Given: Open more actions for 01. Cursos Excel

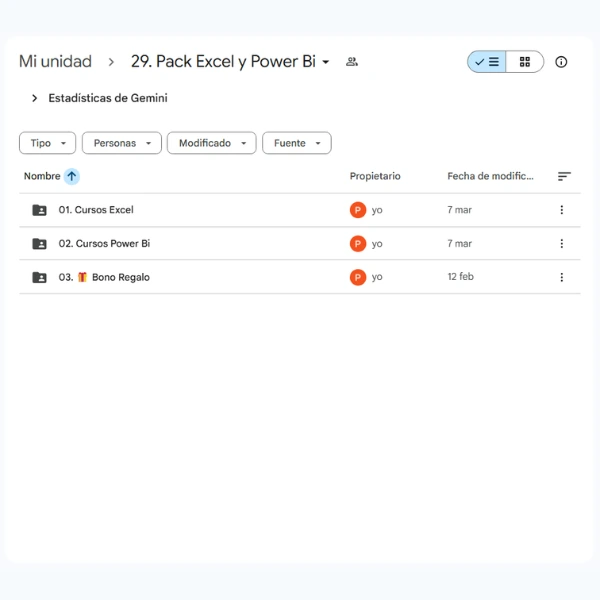Looking at the screenshot, I should pos(561,210).
